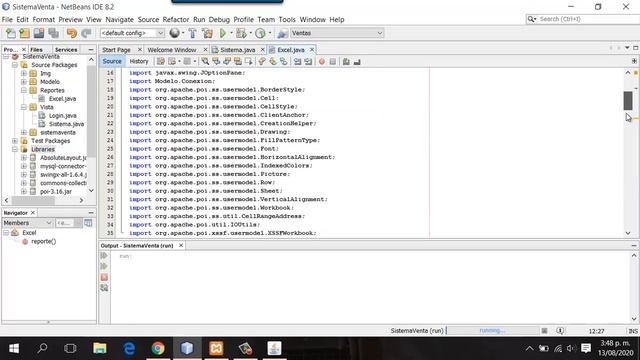
Task: Switch to the Files tab
Action: [36, 49]
